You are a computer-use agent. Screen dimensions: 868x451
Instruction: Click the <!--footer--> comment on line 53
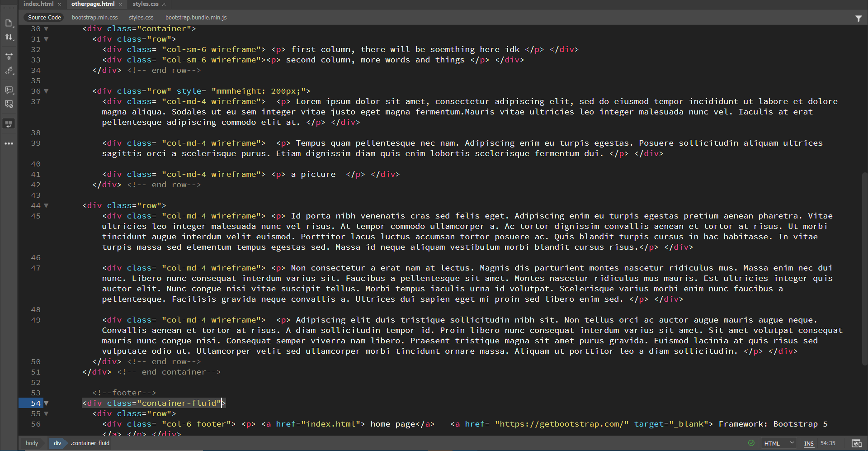[124, 393]
